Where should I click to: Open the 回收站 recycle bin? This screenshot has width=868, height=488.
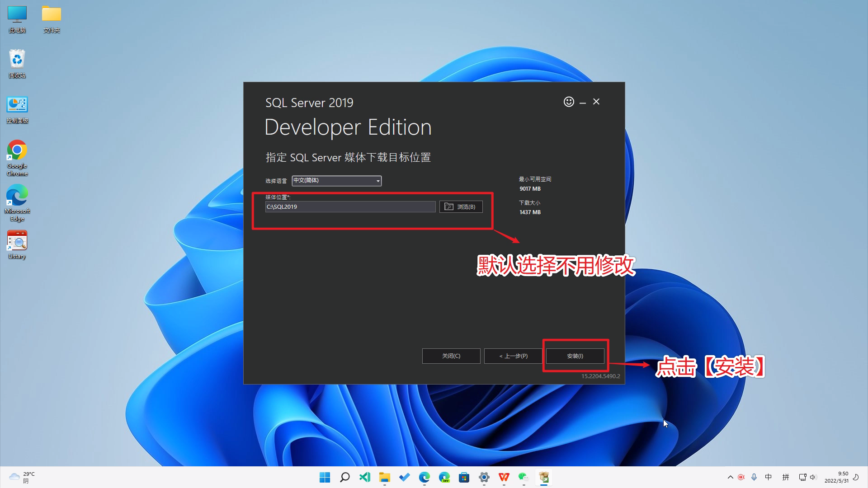[x=17, y=64]
